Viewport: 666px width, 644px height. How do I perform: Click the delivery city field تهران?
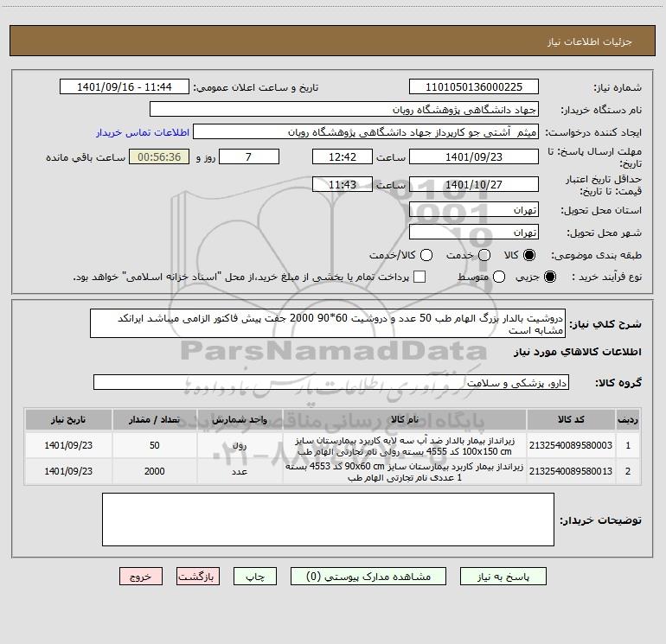click(x=474, y=232)
